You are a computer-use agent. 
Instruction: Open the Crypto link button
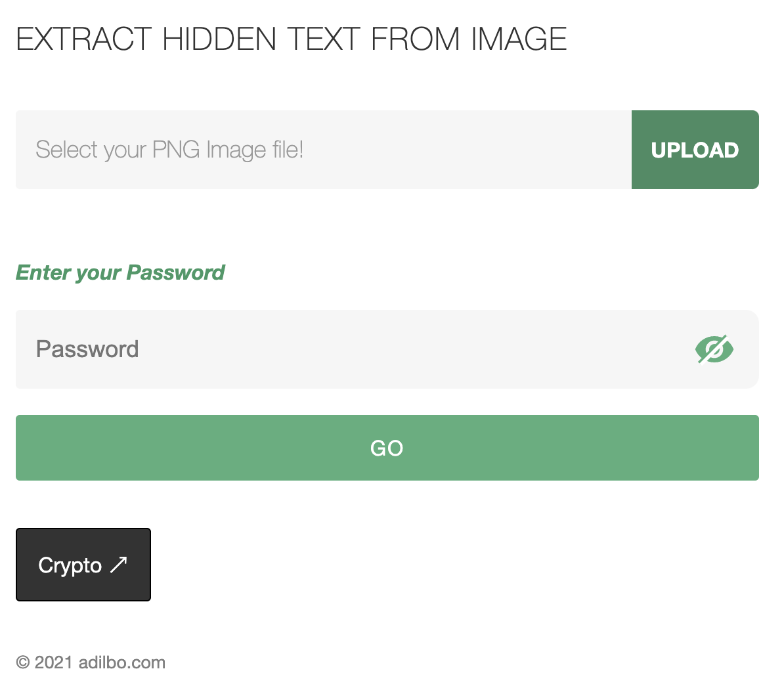83,565
